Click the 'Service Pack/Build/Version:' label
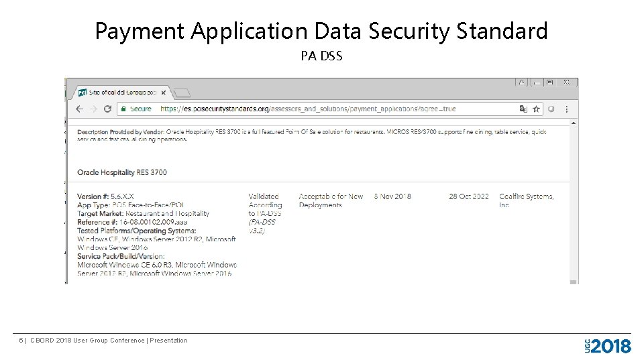Image resolution: width=644 pixels, height=362 pixels. pyautogui.click(x=121, y=256)
